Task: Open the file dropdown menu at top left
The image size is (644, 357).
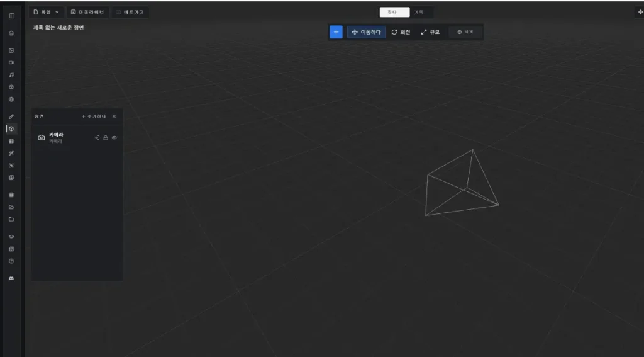Action: pos(46,13)
